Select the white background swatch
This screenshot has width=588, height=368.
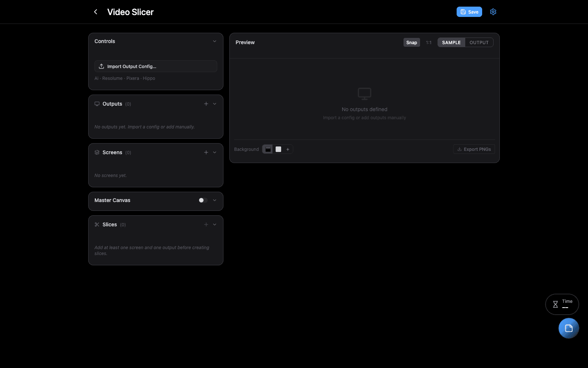pyautogui.click(x=278, y=149)
